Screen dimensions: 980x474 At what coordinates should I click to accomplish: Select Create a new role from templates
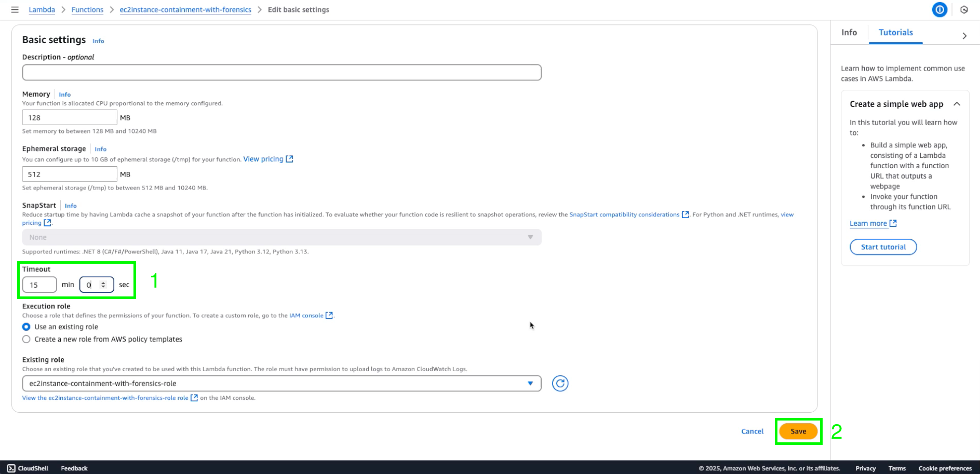pos(26,340)
